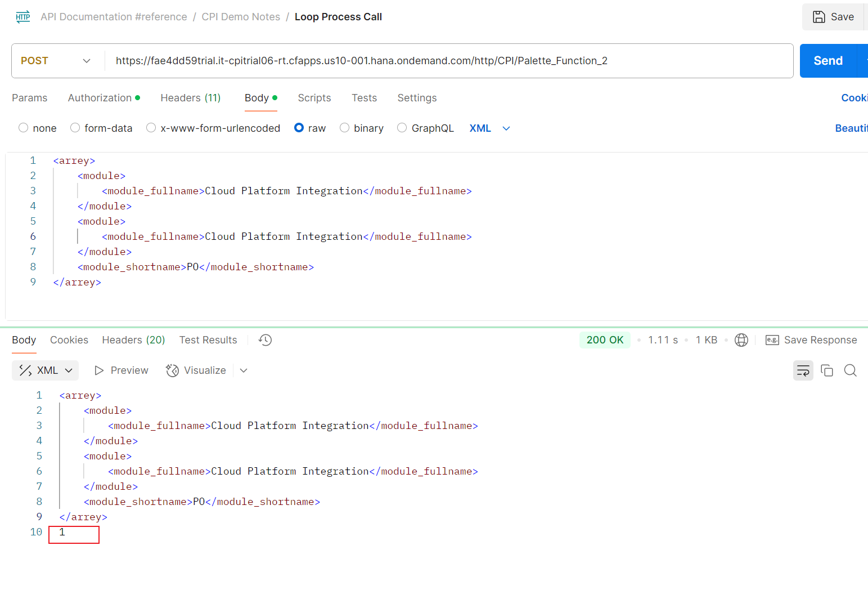Switch to the Tests tab
This screenshot has height=590, width=868.
pos(365,98)
